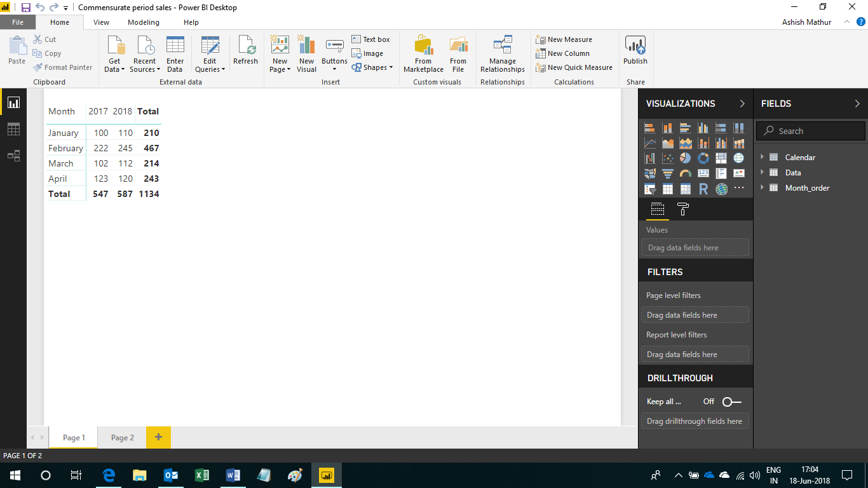This screenshot has height=488, width=868.
Task: Expand the Calendar table fields
Action: [x=762, y=157]
